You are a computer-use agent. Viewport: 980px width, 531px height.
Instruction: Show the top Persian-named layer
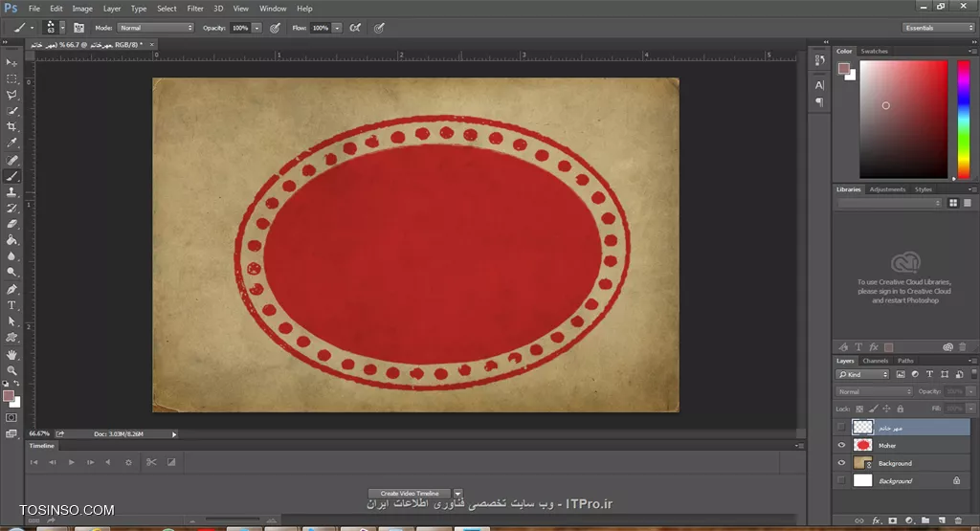pyautogui.click(x=841, y=428)
